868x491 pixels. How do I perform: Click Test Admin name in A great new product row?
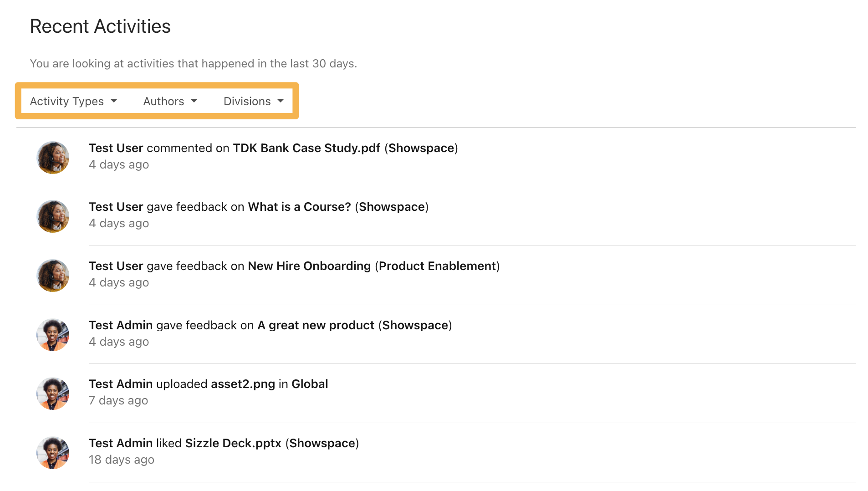point(121,325)
